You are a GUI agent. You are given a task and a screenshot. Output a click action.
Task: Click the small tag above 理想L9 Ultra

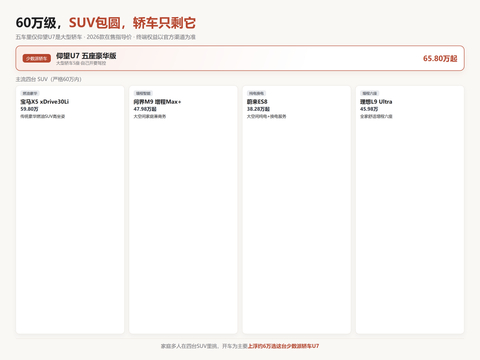point(370,93)
